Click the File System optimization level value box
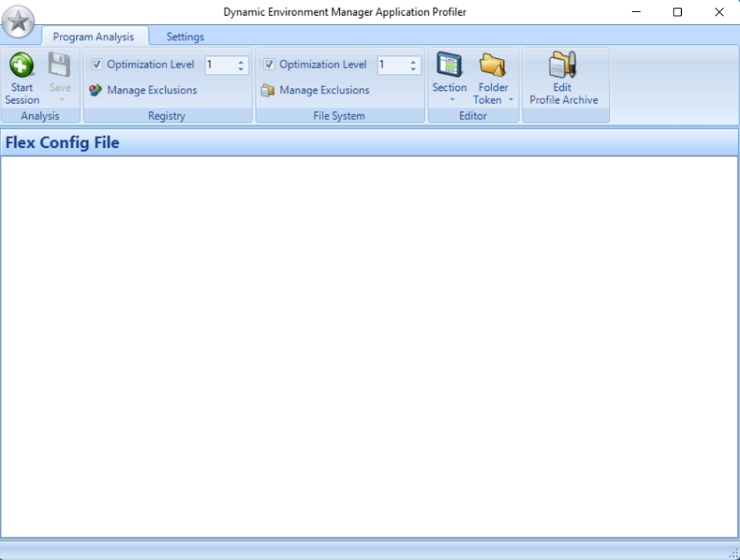 click(392, 65)
